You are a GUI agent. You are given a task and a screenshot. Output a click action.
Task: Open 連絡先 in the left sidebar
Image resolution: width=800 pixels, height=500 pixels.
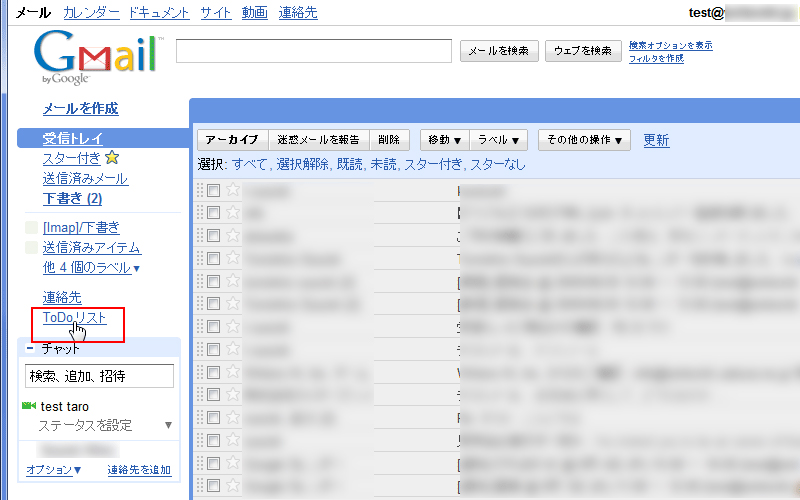coord(62,297)
